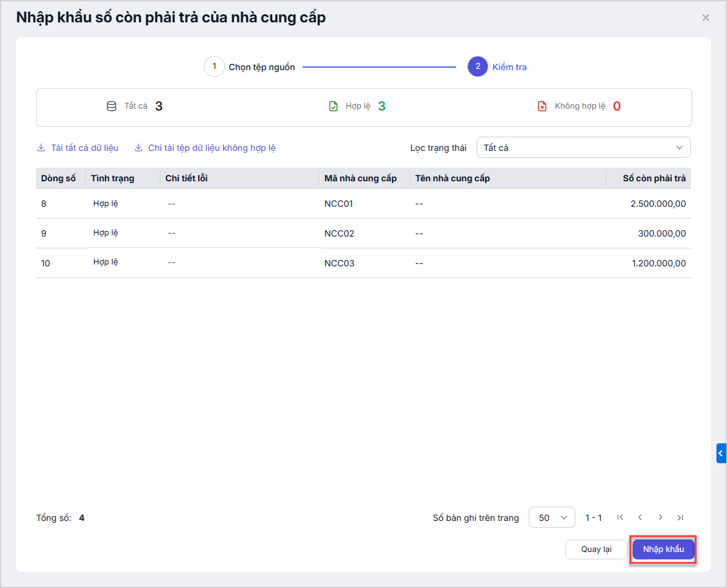
Task: Select the NCC01 supplier row
Action: click(339, 204)
